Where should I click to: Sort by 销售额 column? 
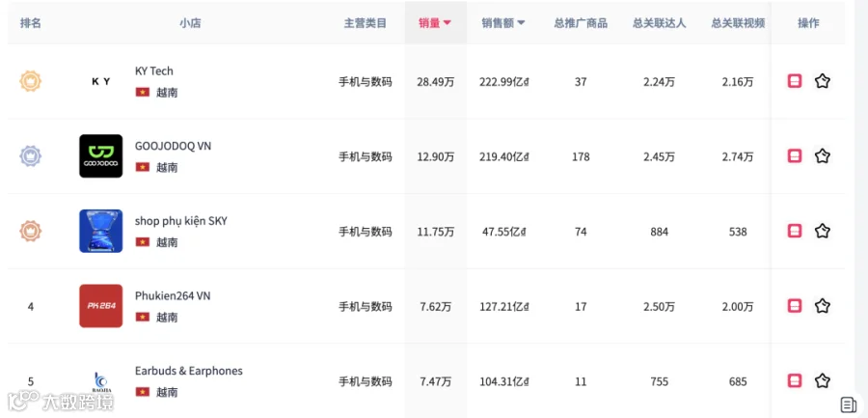pos(502,23)
